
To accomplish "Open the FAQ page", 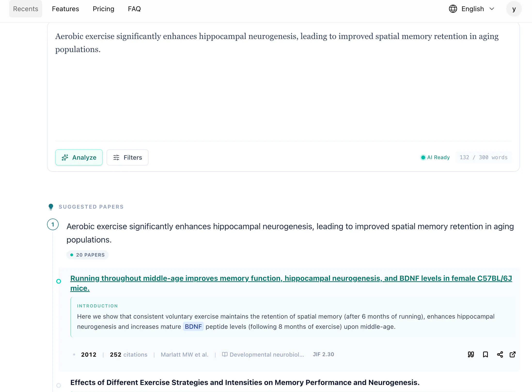I will tap(134, 9).
